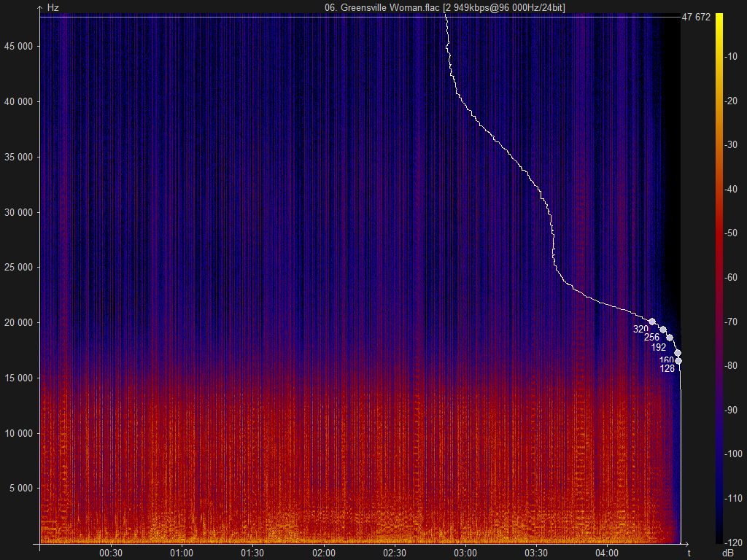
Task: Select the 02:00 time axis label
Action: (323, 553)
